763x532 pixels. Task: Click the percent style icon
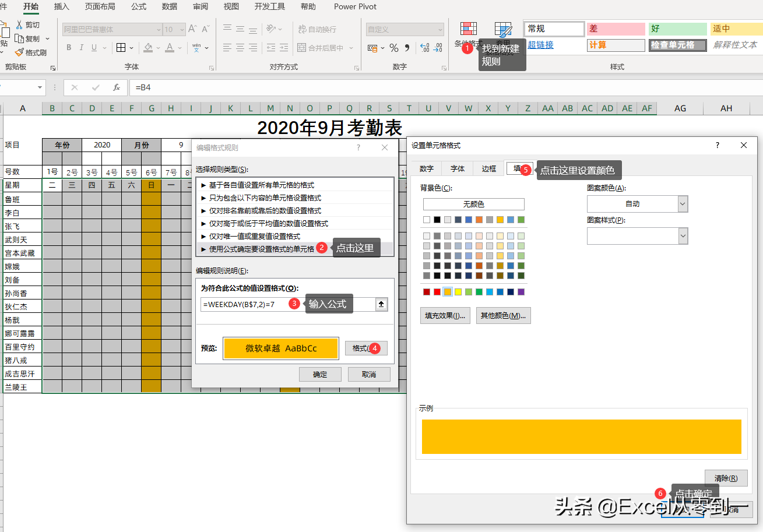point(394,48)
